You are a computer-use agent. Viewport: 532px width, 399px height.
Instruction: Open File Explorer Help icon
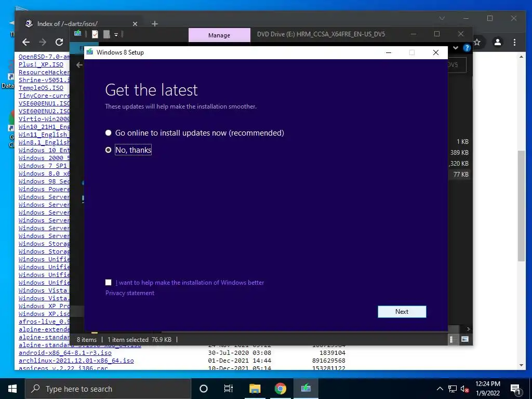[x=467, y=48]
